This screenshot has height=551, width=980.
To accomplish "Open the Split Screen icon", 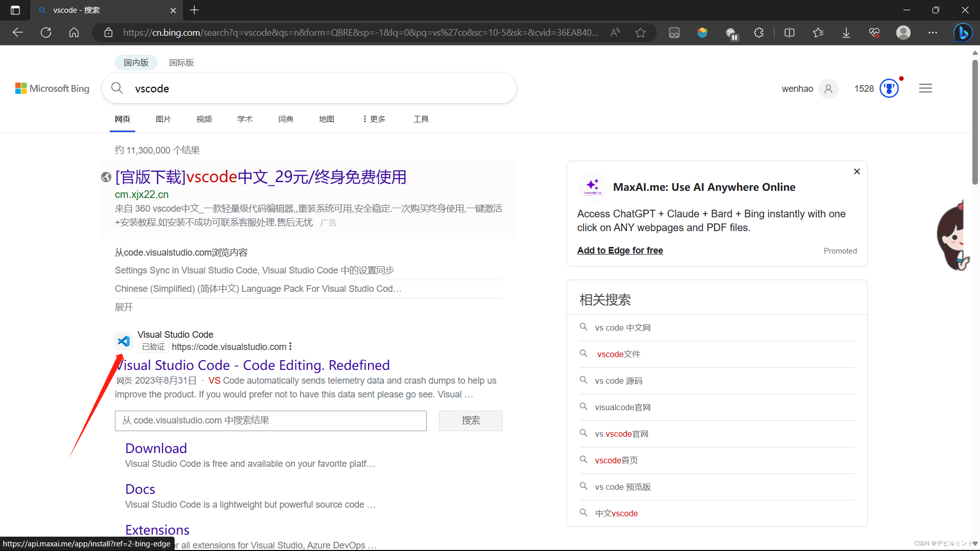I will point(790,32).
